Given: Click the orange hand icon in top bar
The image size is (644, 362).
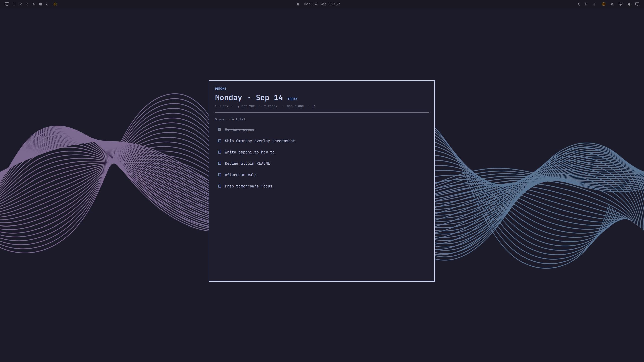Looking at the screenshot, I should (55, 4).
